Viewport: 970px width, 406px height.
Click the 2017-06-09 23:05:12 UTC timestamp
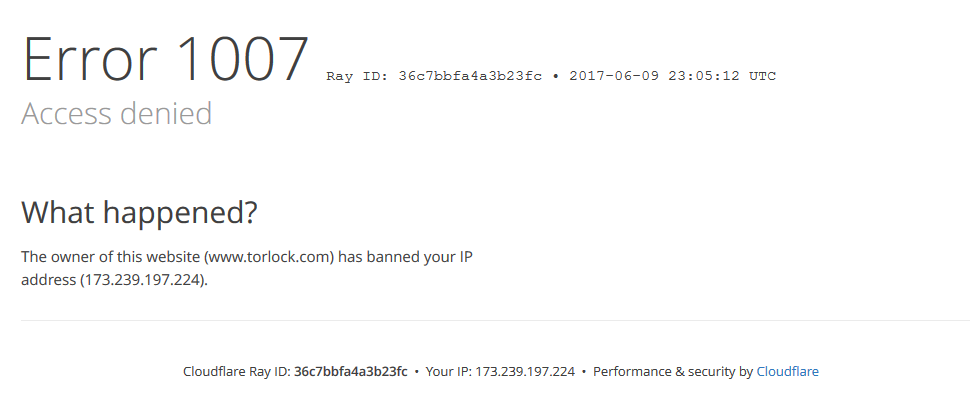[672, 76]
